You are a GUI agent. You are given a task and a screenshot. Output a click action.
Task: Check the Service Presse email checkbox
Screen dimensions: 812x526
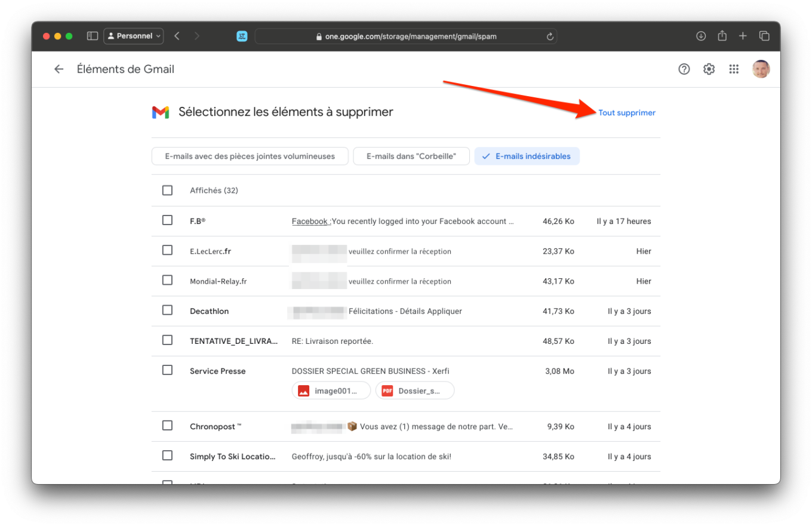167,370
